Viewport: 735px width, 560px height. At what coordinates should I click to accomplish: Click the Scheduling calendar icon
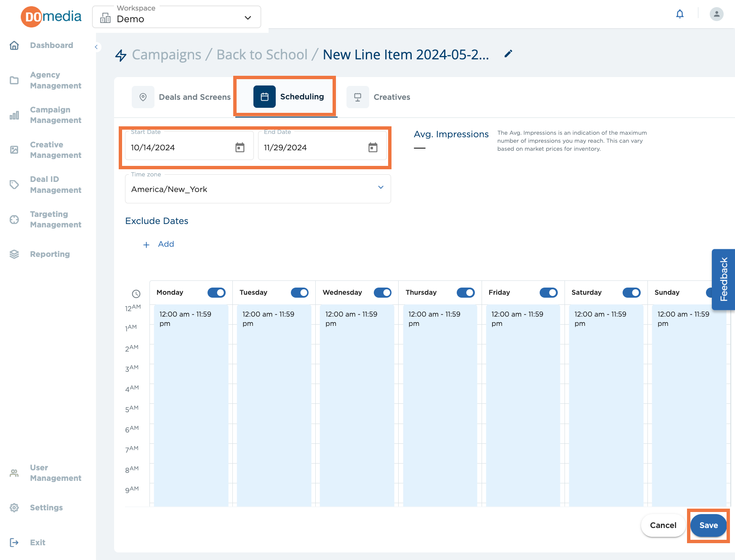264,97
